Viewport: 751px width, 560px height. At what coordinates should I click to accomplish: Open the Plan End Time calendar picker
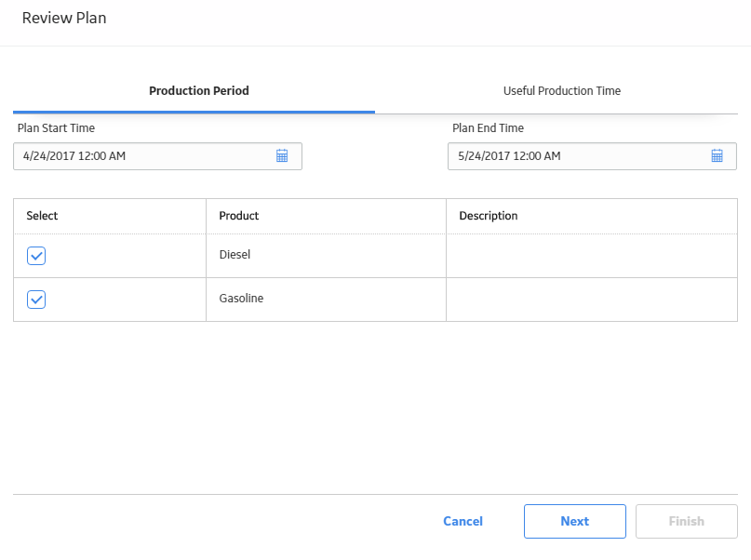point(717,155)
